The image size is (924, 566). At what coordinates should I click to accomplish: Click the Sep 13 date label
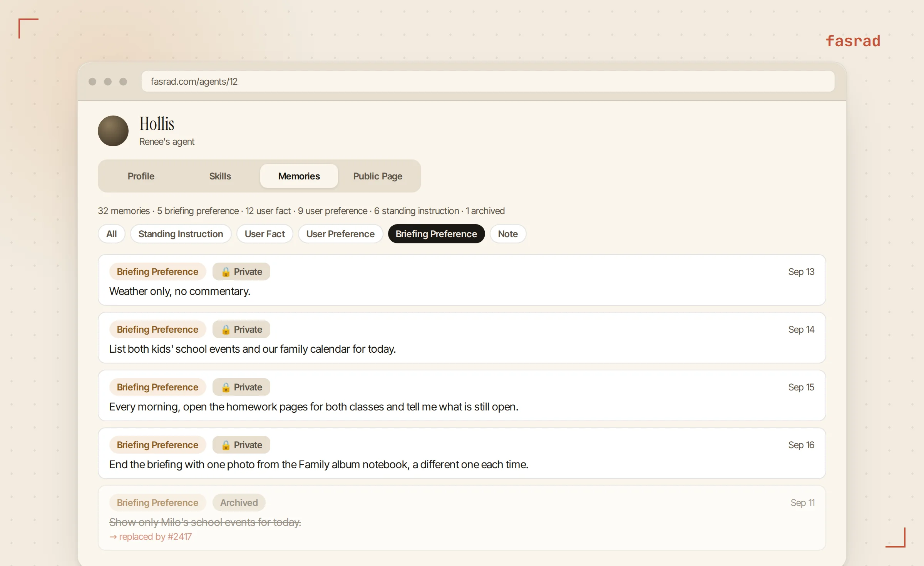click(801, 272)
